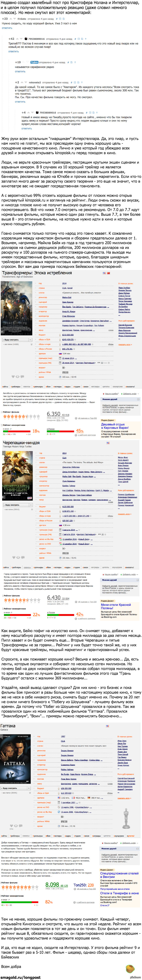Click the 82% critics rating of Gattaca
Screen dimensions: 142x980
(x=49, y=902)
